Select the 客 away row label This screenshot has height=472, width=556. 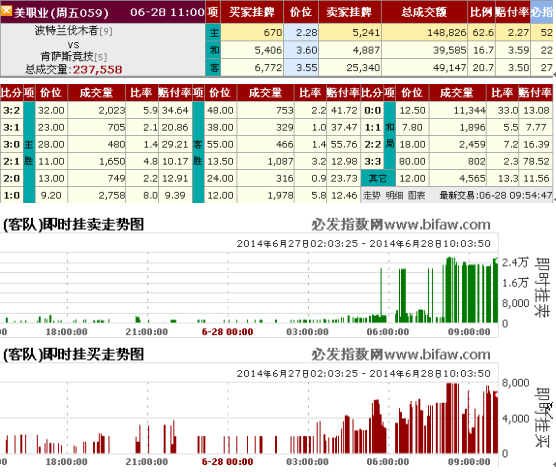click(x=213, y=67)
